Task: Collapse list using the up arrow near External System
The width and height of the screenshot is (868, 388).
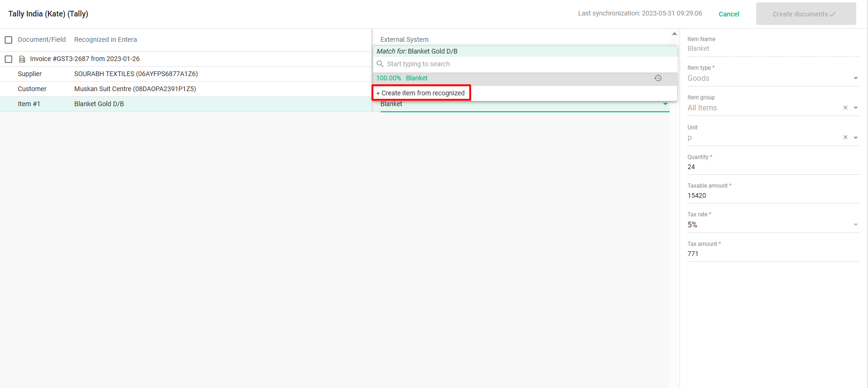Action: tap(674, 34)
